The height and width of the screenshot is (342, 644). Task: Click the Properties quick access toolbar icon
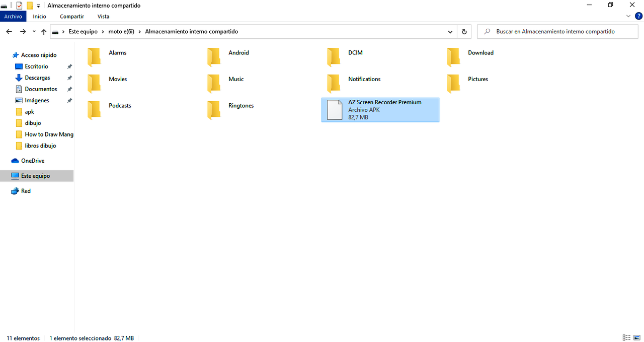click(x=20, y=6)
